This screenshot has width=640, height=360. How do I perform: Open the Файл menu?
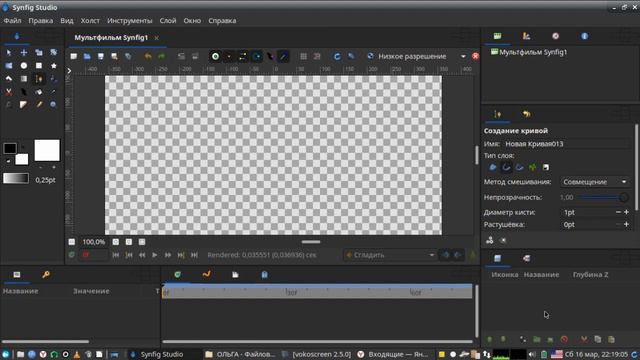tap(12, 20)
